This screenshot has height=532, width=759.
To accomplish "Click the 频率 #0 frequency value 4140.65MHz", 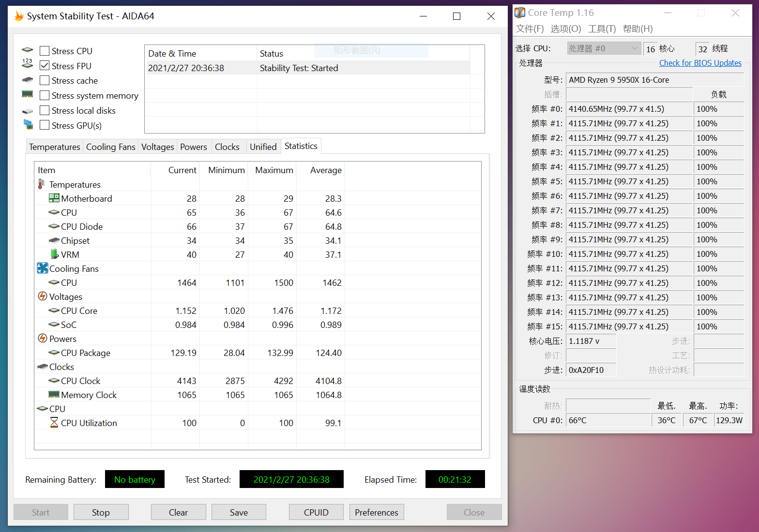I will [629, 109].
